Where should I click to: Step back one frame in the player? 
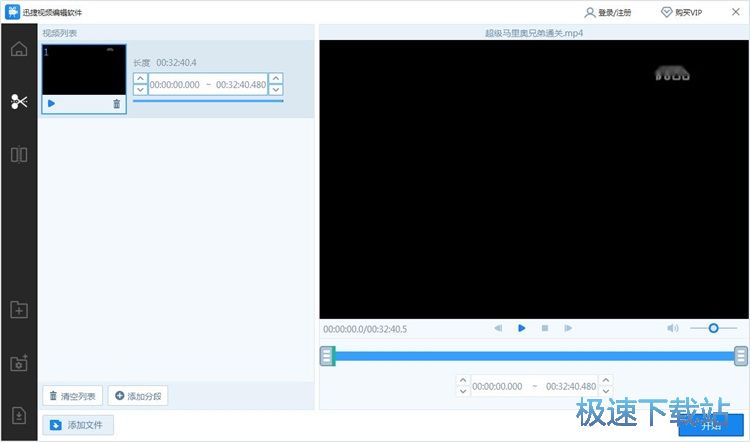[x=498, y=328]
